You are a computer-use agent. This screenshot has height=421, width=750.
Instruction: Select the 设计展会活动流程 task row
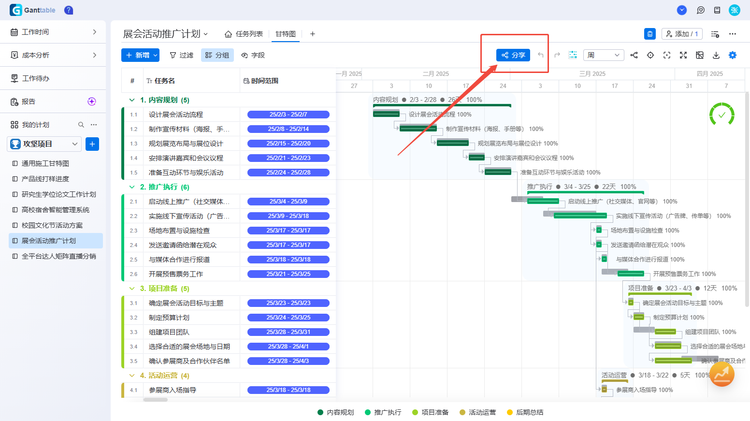pyautogui.click(x=229, y=114)
